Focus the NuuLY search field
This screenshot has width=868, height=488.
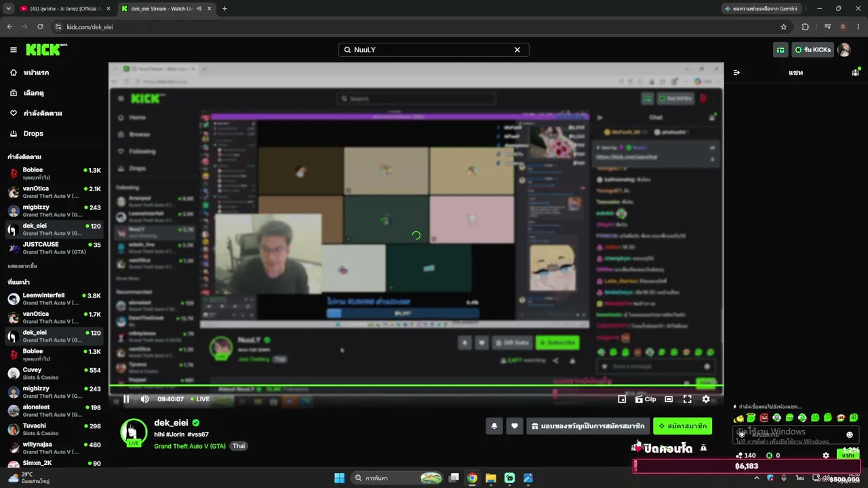pos(433,49)
